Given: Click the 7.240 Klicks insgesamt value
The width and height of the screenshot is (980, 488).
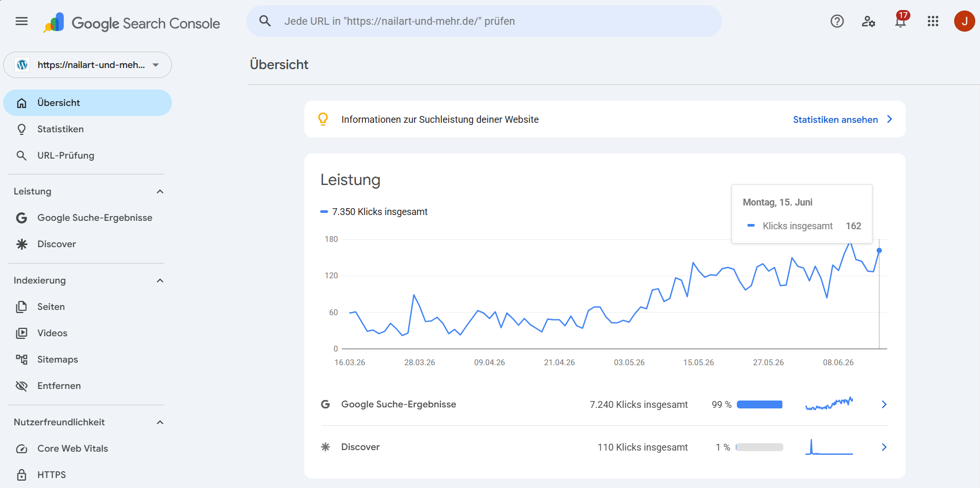Looking at the screenshot, I should pos(639,404).
